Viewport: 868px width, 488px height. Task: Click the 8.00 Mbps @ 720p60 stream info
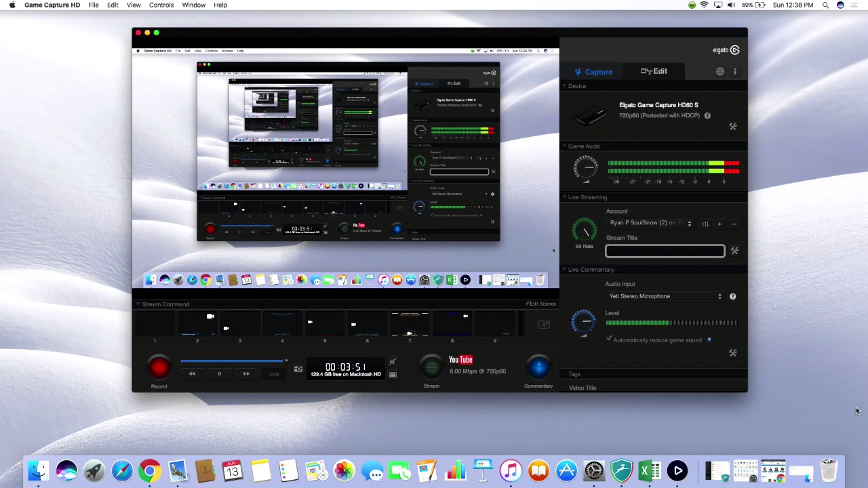point(477,371)
